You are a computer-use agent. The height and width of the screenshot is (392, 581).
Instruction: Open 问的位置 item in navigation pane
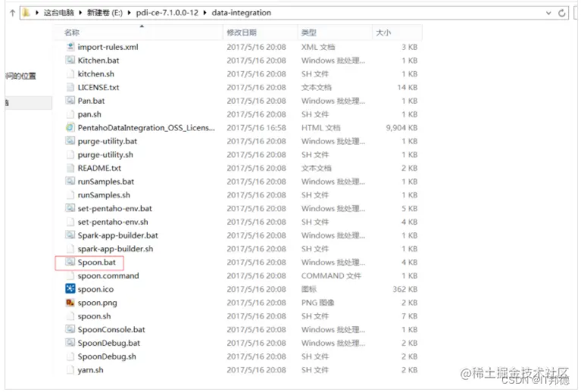click(21, 76)
